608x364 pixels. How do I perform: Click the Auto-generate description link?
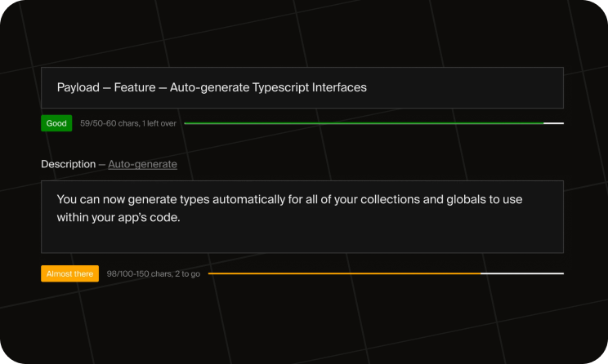coord(142,164)
